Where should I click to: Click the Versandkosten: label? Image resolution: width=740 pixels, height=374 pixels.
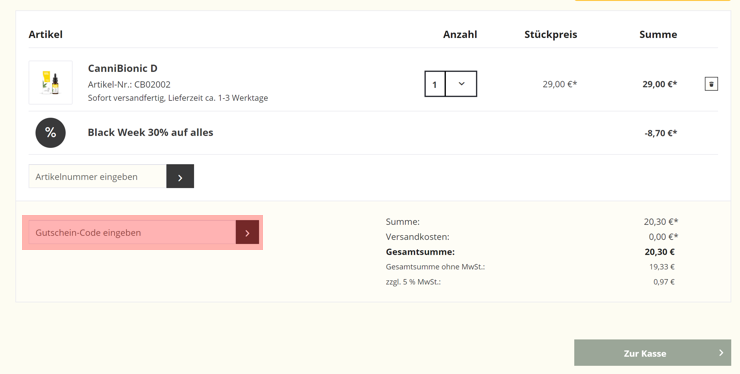(x=417, y=237)
